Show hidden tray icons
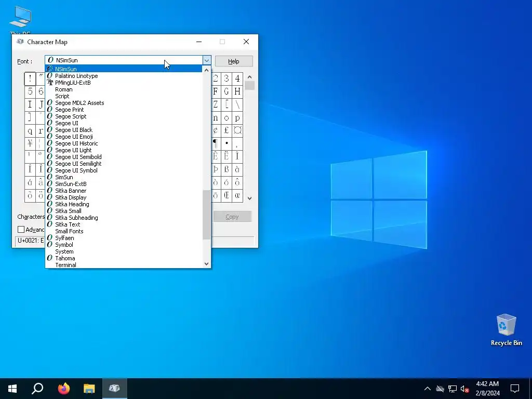532x399 pixels. (x=428, y=389)
